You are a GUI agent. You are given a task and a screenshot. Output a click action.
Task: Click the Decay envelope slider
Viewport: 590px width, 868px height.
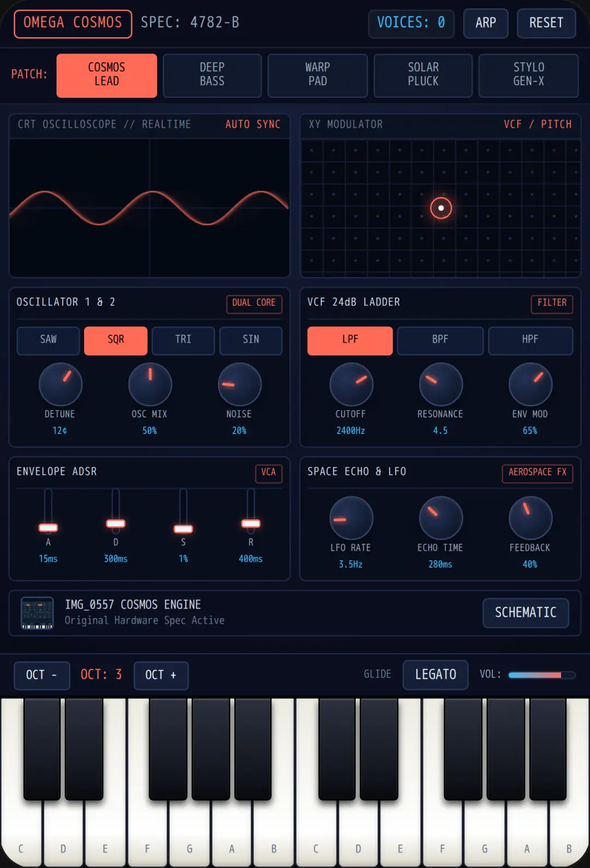pyautogui.click(x=116, y=510)
